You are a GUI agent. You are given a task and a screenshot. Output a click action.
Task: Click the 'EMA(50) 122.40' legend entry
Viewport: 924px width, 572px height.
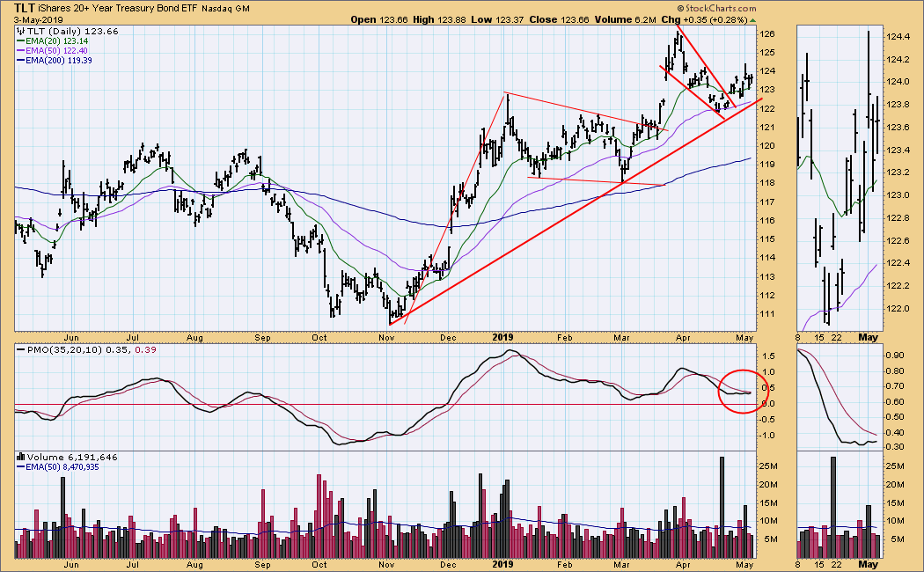[56, 51]
